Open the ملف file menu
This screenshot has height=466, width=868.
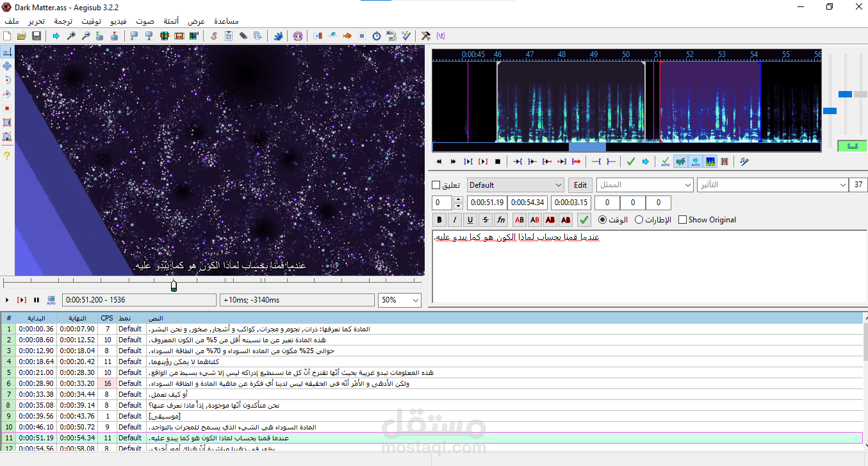coord(12,21)
